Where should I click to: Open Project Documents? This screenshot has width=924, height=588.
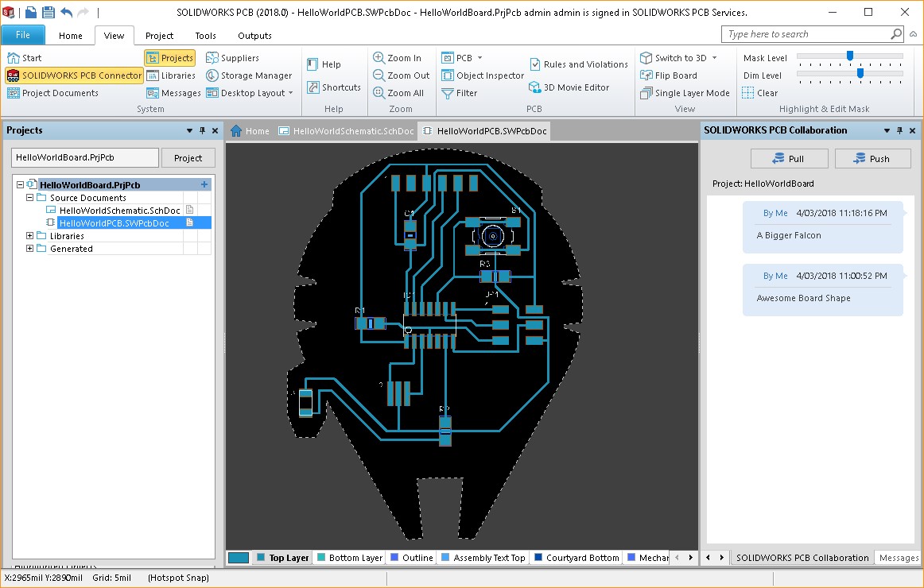click(x=52, y=93)
